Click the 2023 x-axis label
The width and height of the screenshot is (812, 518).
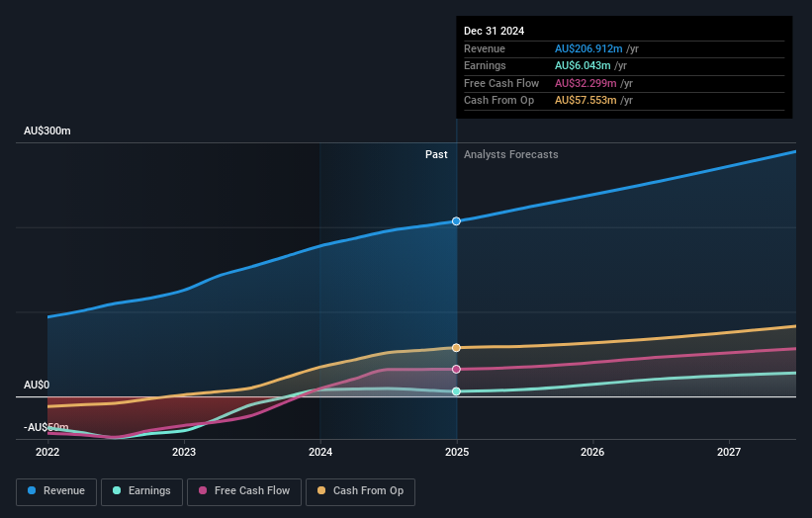[x=184, y=452]
